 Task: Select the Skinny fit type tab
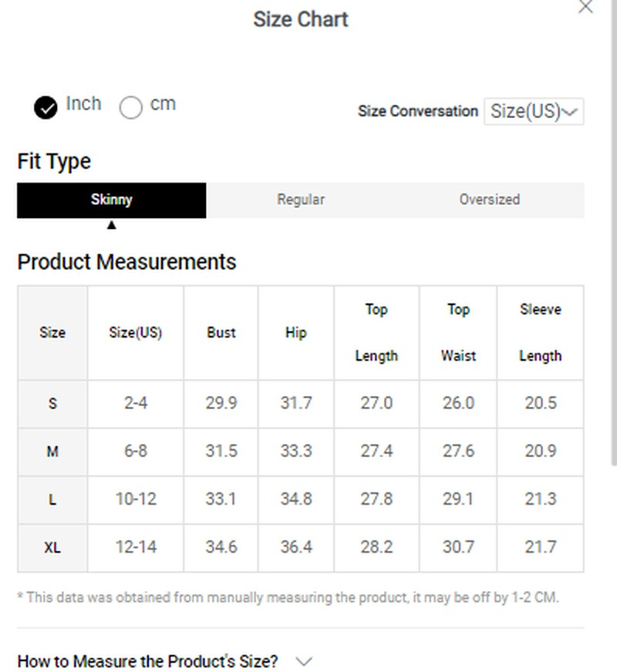(x=112, y=200)
